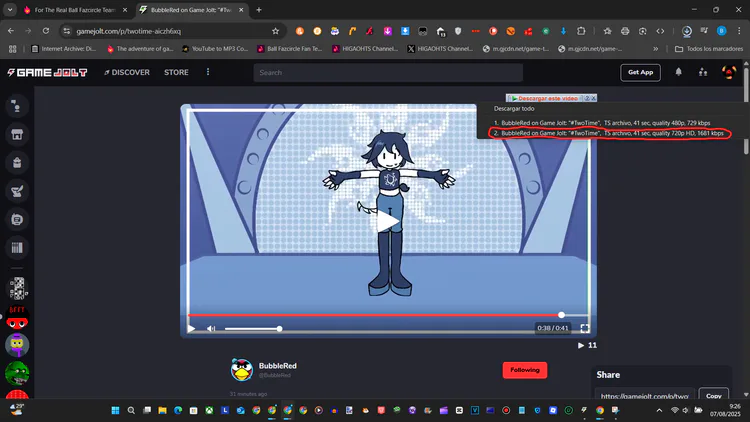The image size is (750, 422).
Task: Close the Descargar este video download bar
Action: point(594,98)
